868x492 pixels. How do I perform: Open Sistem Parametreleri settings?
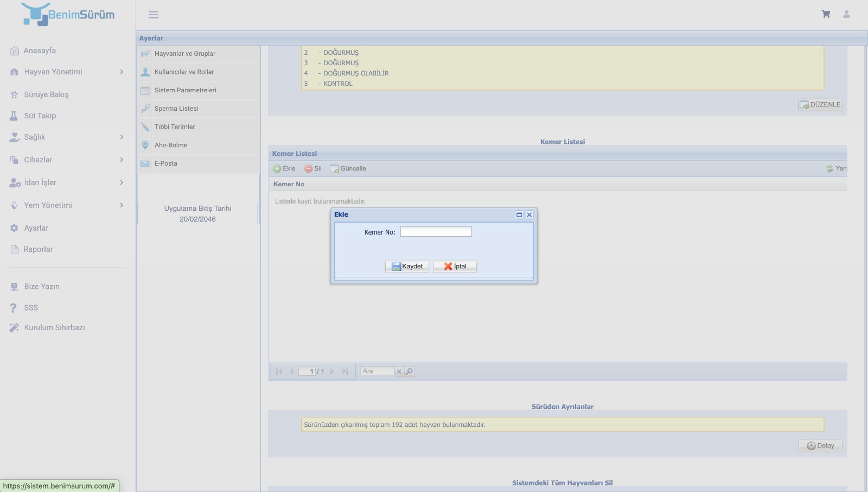pyautogui.click(x=185, y=90)
